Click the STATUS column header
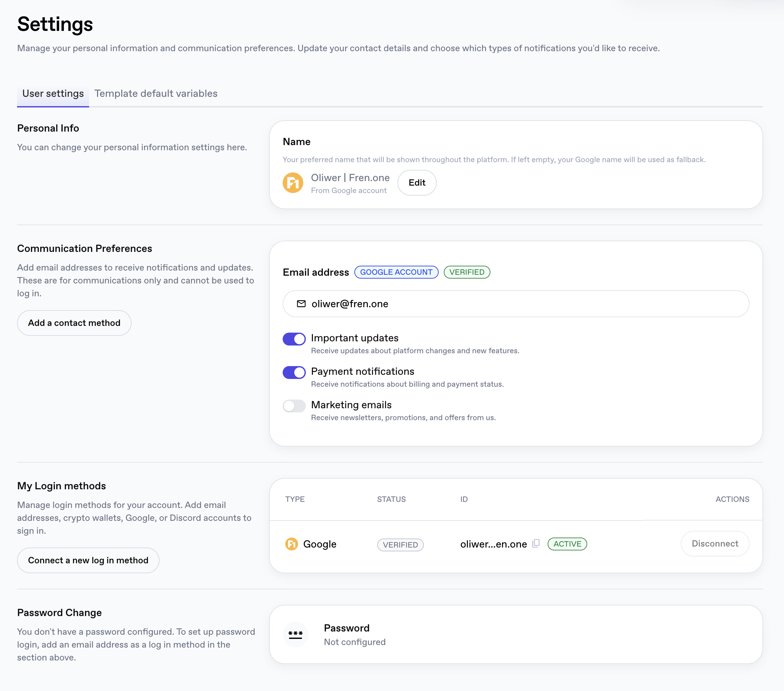 click(x=391, y=499)
